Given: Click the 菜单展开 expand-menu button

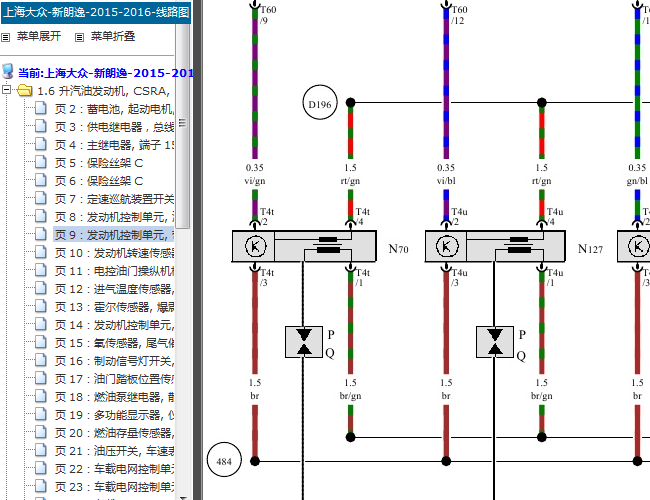Looking at the screenshot, I should coord(39,36).
